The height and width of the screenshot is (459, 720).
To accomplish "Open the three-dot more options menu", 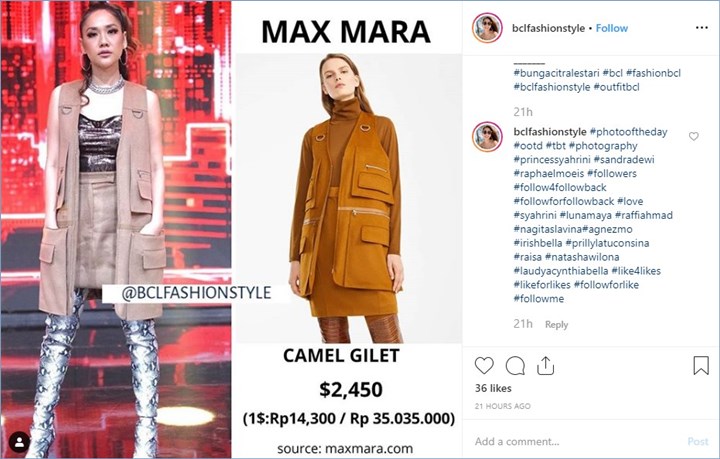I will pyautogui.click(x=702, y=28).
